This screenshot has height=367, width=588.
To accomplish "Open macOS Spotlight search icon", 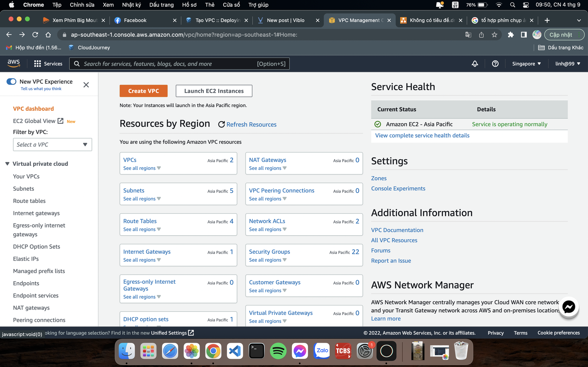I will pos(512,5).
